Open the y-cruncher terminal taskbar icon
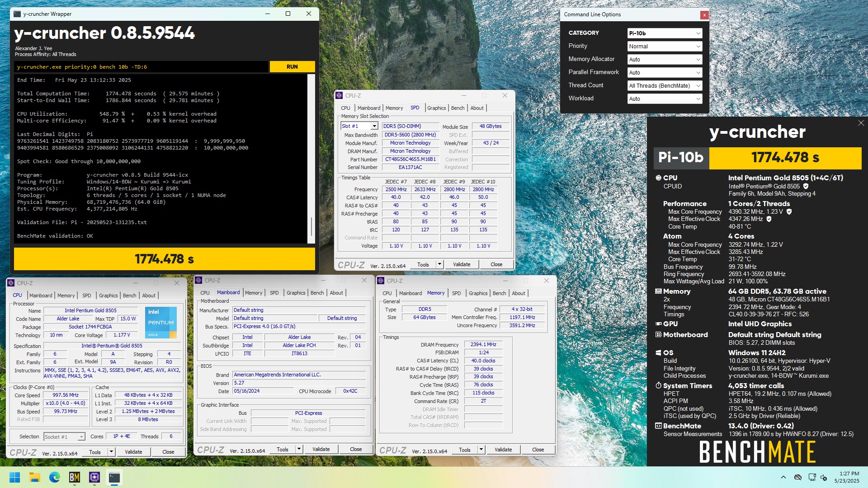868x488 pixels. 114,477
